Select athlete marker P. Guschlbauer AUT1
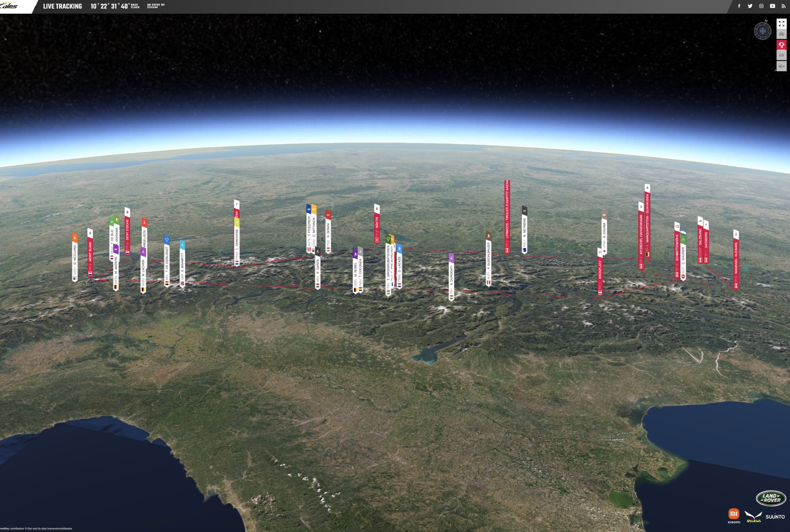The width and height of the screenshot is (790, 532). 489,259
